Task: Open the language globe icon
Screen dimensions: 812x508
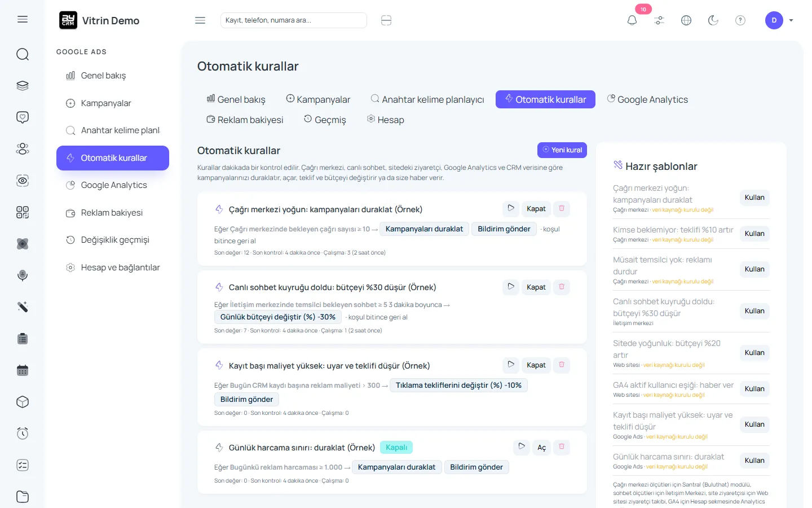Action: pyautogui.click(x=686, y=20)
